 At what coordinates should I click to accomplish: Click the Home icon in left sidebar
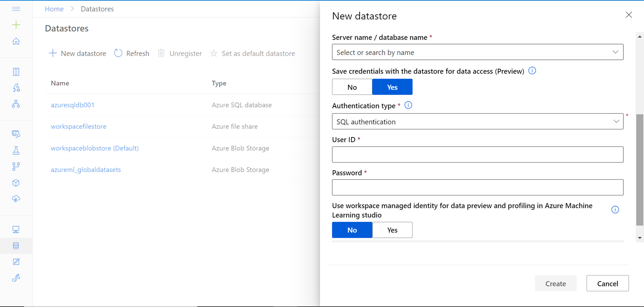tap(16, 41)
